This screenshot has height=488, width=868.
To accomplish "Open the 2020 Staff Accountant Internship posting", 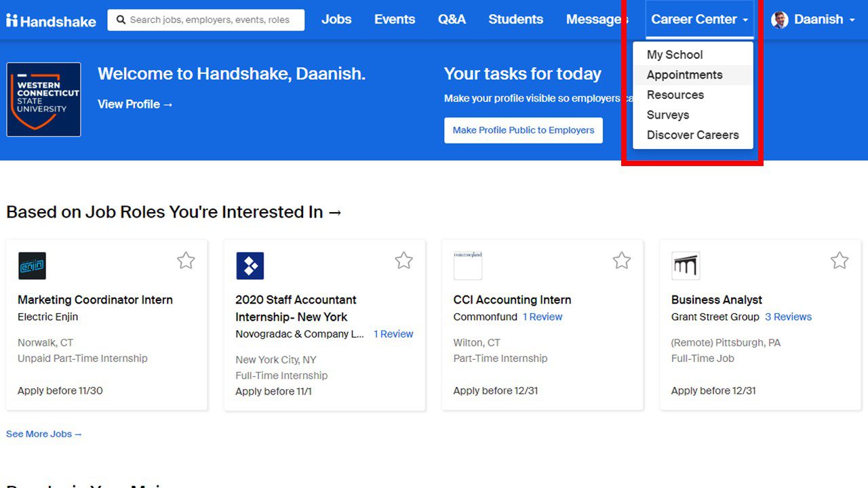I will [x=296, y=308].
